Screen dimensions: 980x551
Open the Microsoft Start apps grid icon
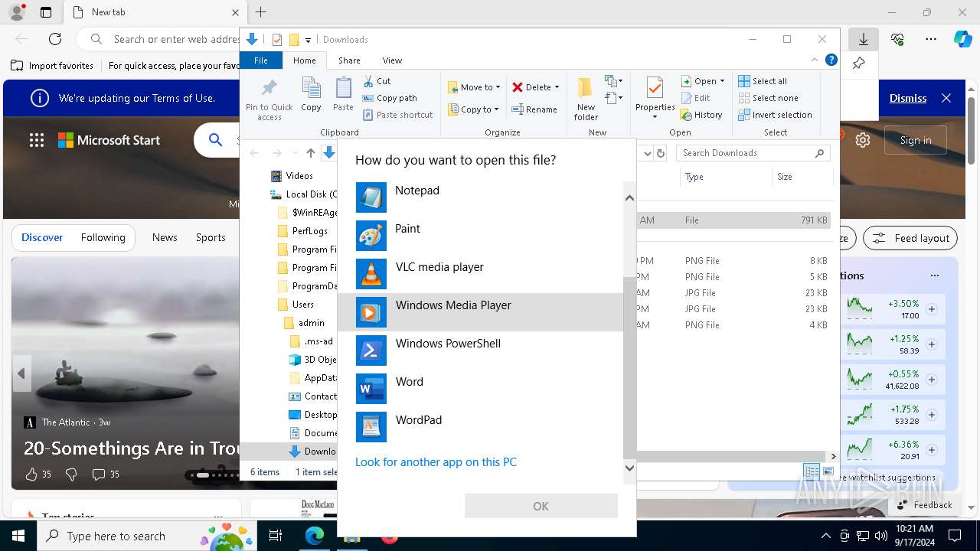click(36, 140)
